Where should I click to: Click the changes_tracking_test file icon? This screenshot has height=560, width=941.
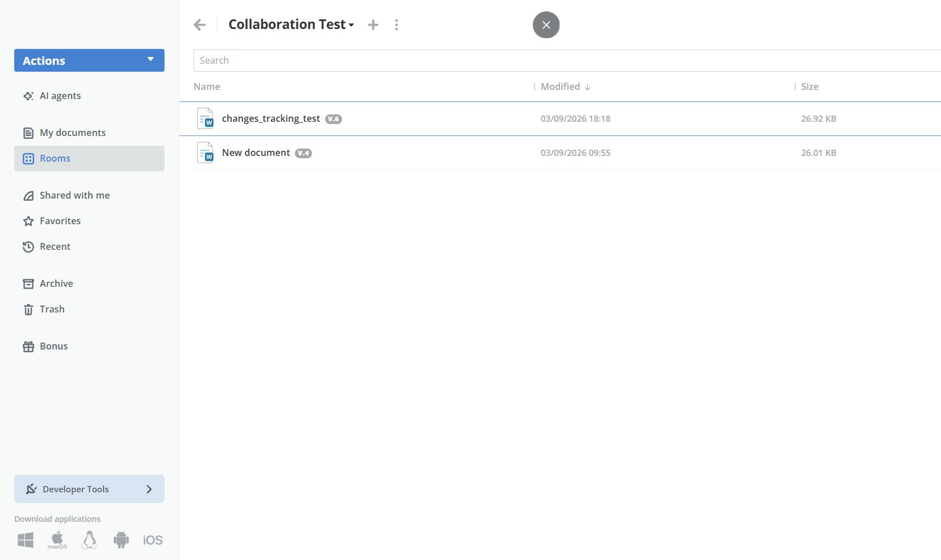point(205,118)
